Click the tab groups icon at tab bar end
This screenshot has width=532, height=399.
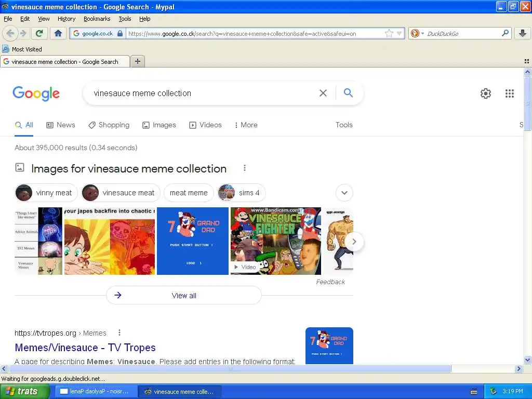point(527,61)
